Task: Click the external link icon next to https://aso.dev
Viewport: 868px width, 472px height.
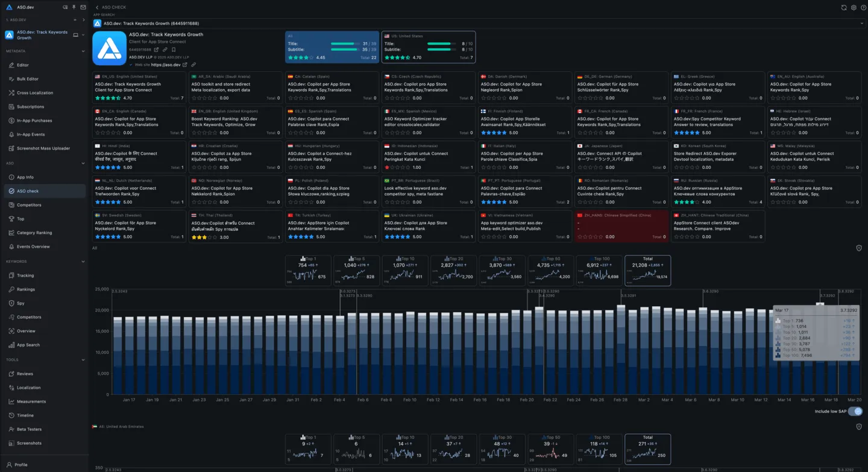Action: (x=185, y=65)
